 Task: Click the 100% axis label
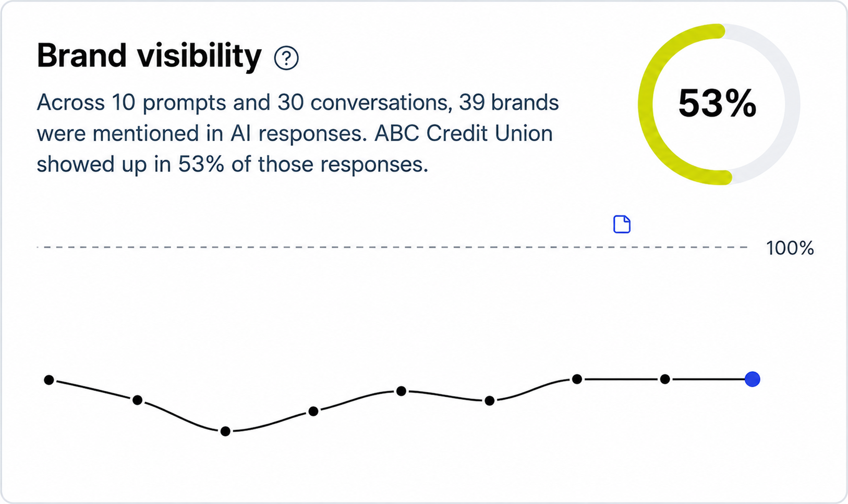[790, 248]
